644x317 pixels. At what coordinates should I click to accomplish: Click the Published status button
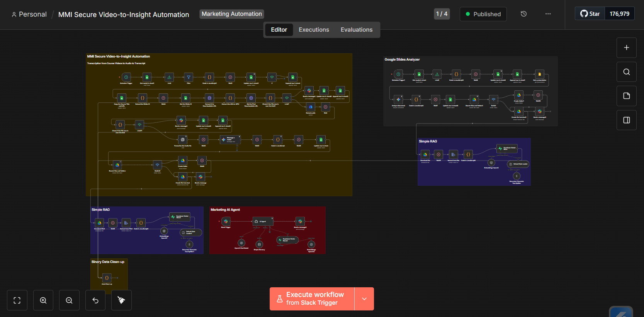(483, 14)
